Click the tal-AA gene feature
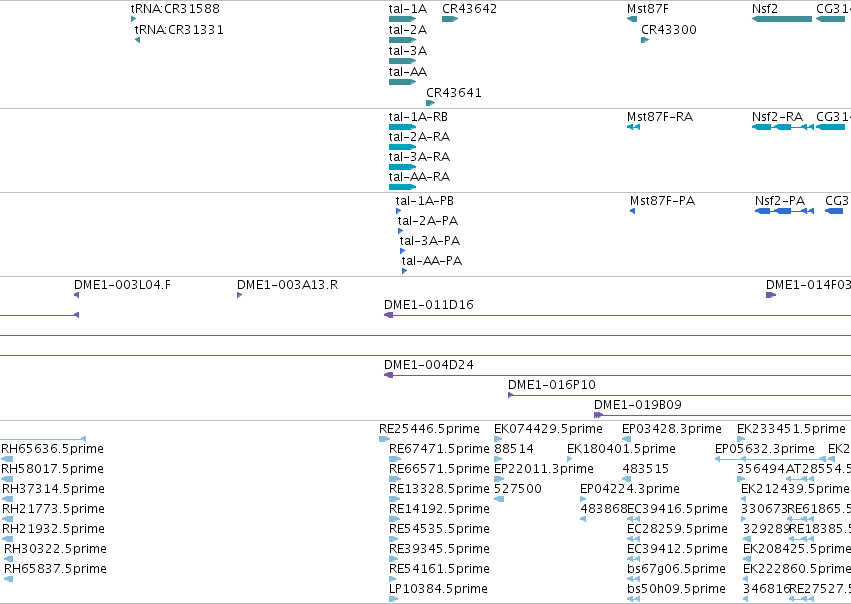 (x=402, y=82)
